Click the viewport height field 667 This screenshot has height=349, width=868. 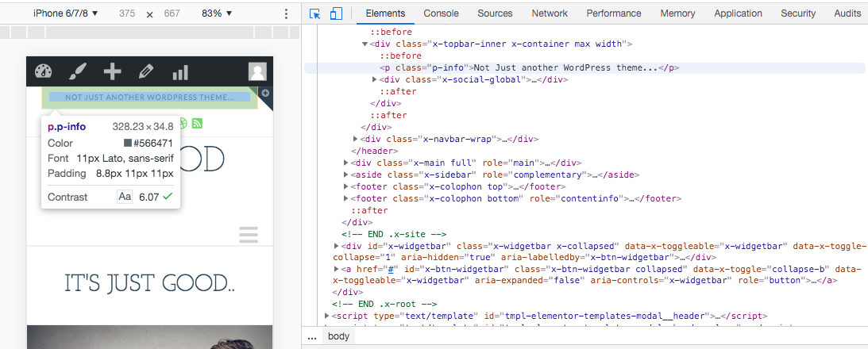(x=172, y=13)
